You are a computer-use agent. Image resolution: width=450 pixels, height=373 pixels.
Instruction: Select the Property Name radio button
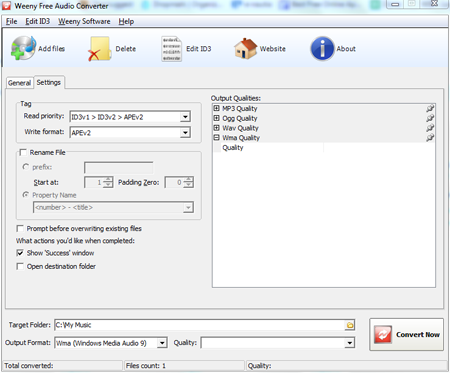pos(25,195)
